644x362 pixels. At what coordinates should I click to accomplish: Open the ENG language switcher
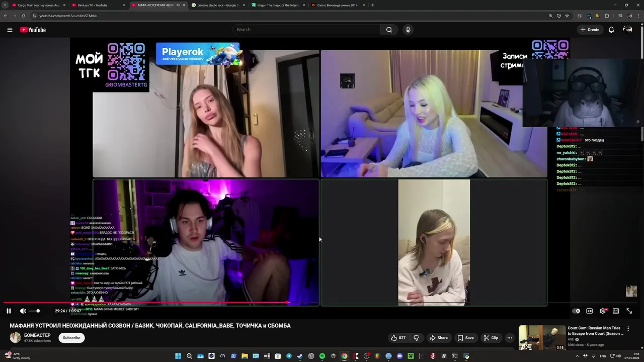603,356
